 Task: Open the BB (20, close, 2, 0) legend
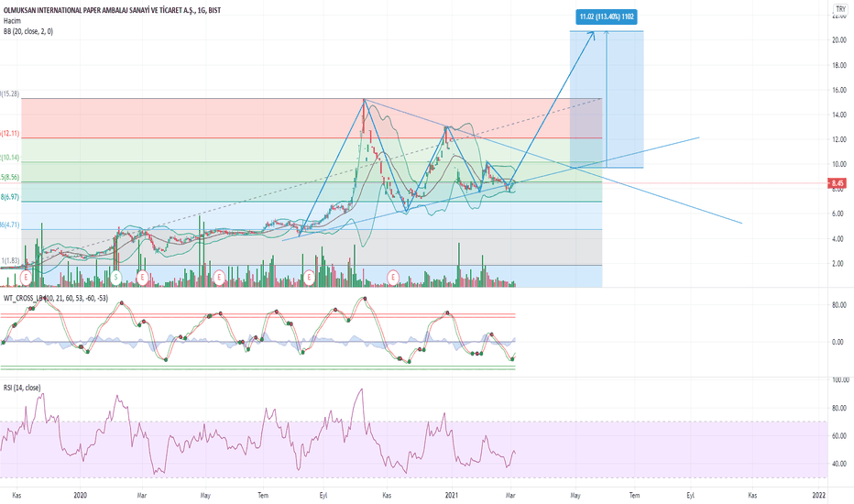27,31
